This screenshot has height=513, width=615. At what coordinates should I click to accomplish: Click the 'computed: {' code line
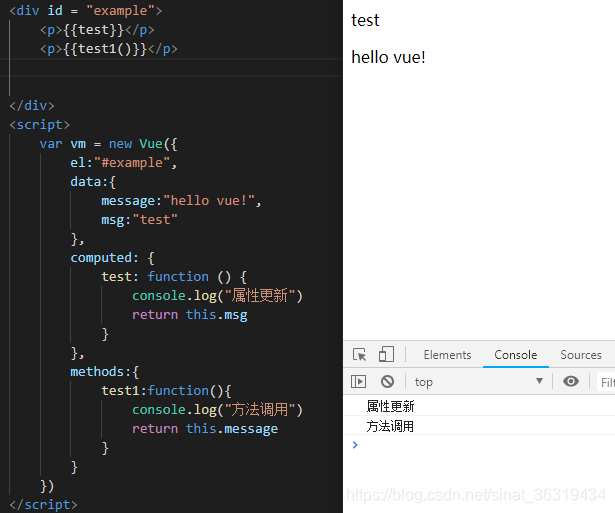(x=113, y=258)
